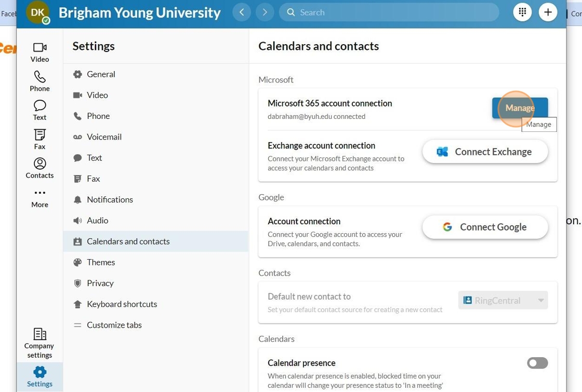Click Manage for Microsoft 365 connection
582x392 pixels.
520,108
